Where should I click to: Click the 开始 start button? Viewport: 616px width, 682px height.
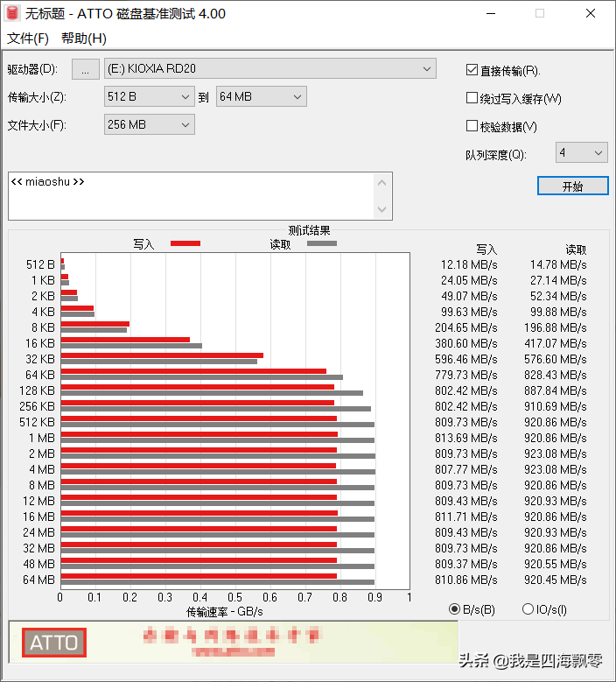pos(572,186)
